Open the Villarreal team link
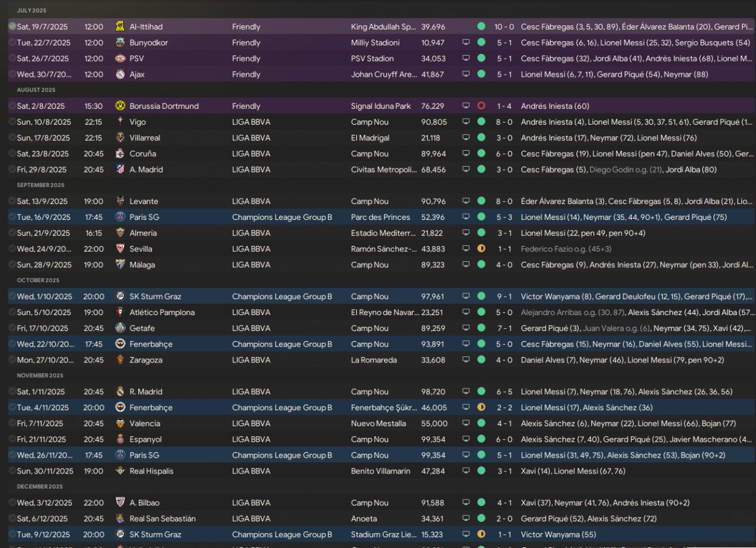Screen dimensions: 756x548 pos(145,138)
